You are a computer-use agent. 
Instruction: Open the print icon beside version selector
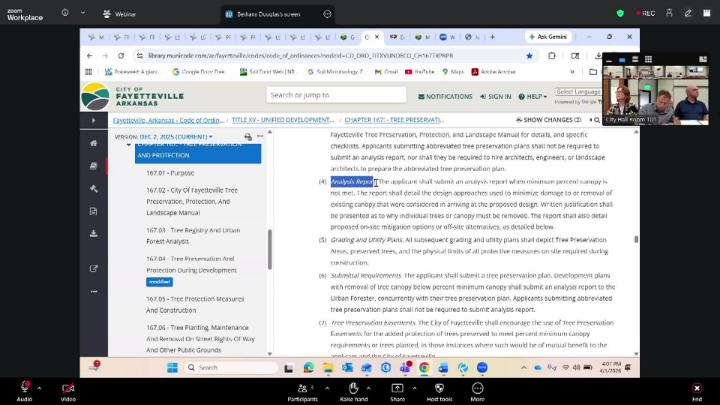point(248,136)
